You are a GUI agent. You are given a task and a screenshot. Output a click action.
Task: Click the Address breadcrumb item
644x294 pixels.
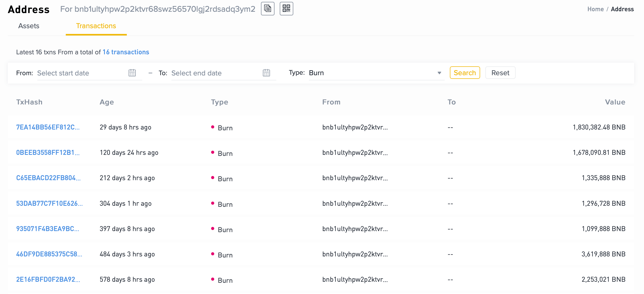622,9
